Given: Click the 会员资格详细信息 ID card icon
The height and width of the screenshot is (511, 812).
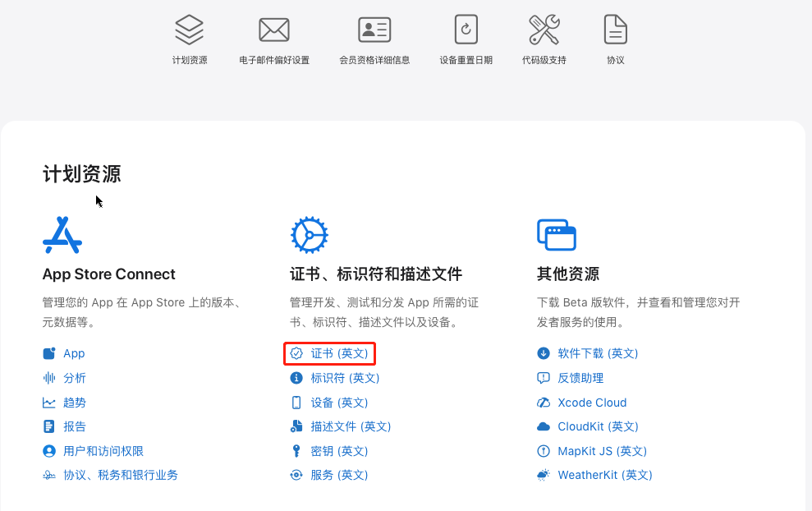Looking at the screenshot, I should [374, 30].
